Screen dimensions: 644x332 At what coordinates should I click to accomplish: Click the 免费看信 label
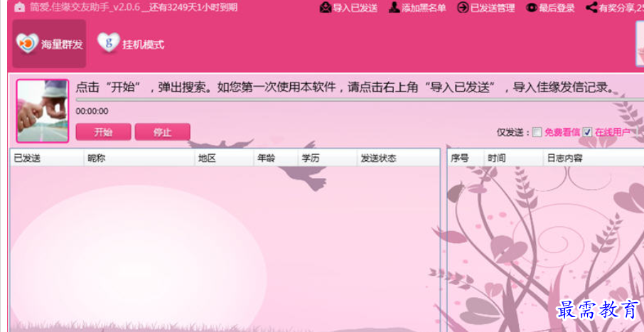[562, 132]
